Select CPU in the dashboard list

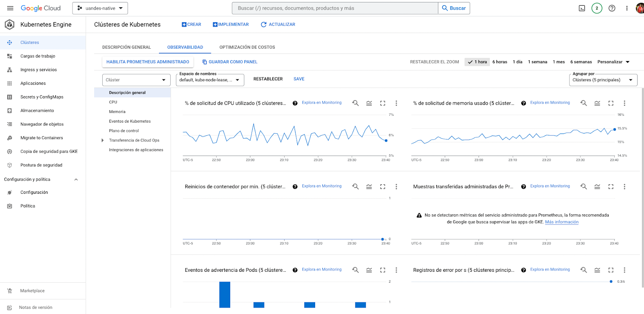pyautogui.click(x=113, y=102)
